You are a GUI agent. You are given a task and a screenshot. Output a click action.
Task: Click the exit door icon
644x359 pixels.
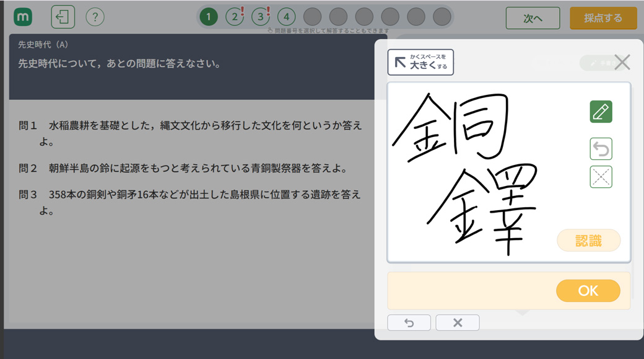pyautogui.click(x=63, y=17)
